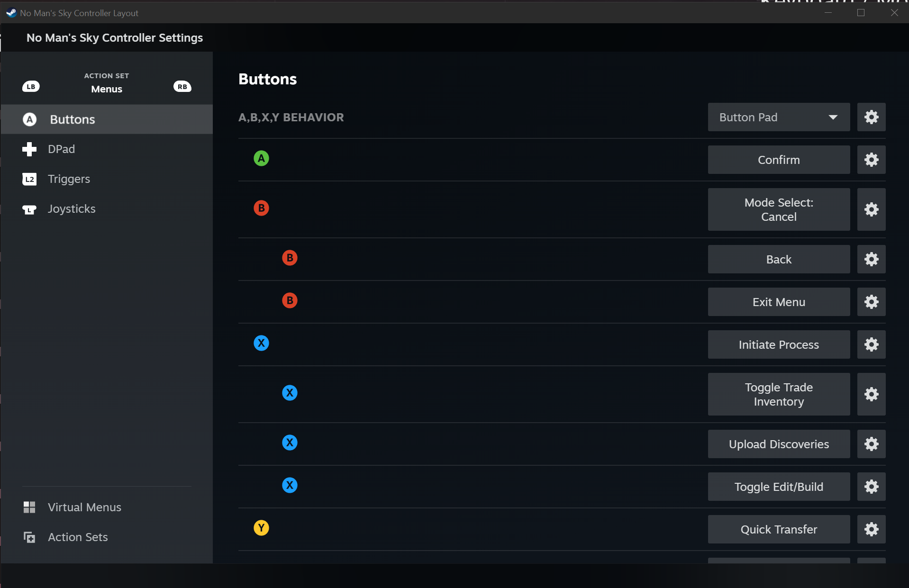This screenshot has height=588, width=909.
Task: Click the yellow Y button icon
Action: tap(261, 528)
